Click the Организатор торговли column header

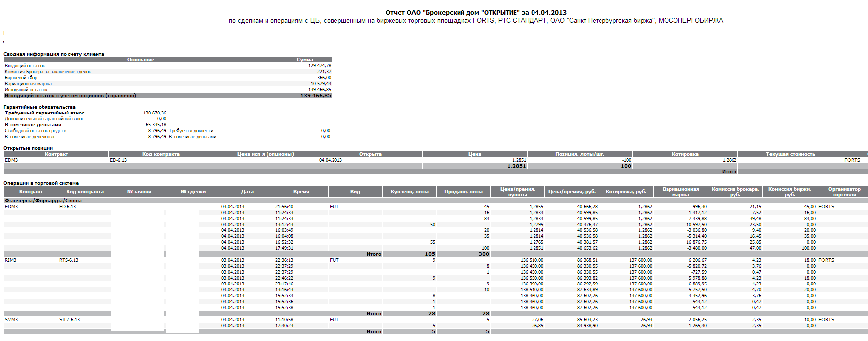click(x=844, y=192)
